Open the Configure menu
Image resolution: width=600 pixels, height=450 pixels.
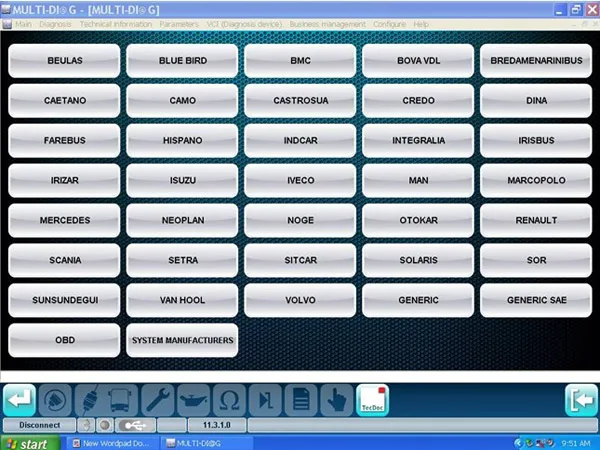pyautogui.click(x=389, y=24)
